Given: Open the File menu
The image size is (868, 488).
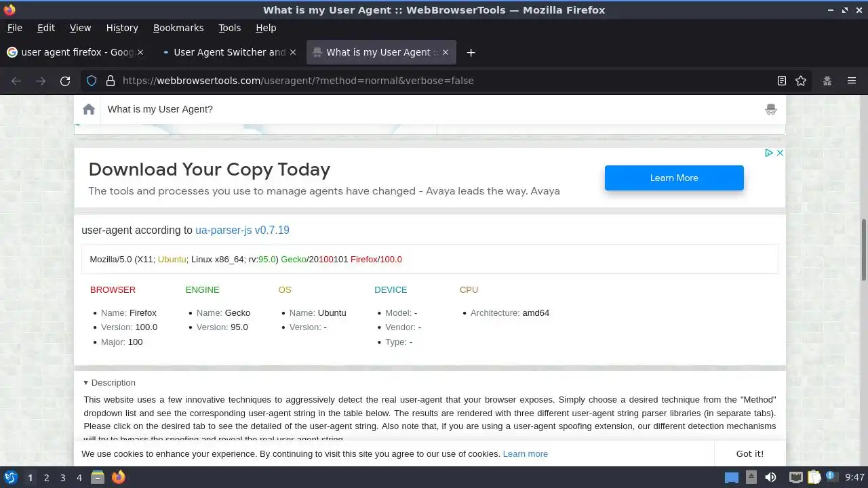Looking at the screenshot, I should (14, 28).
